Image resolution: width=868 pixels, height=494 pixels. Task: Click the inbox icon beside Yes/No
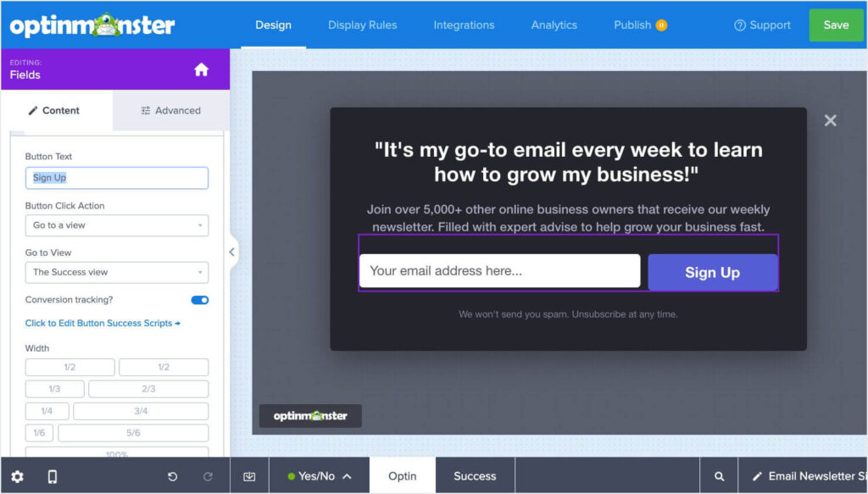click(x=249, y=476)
